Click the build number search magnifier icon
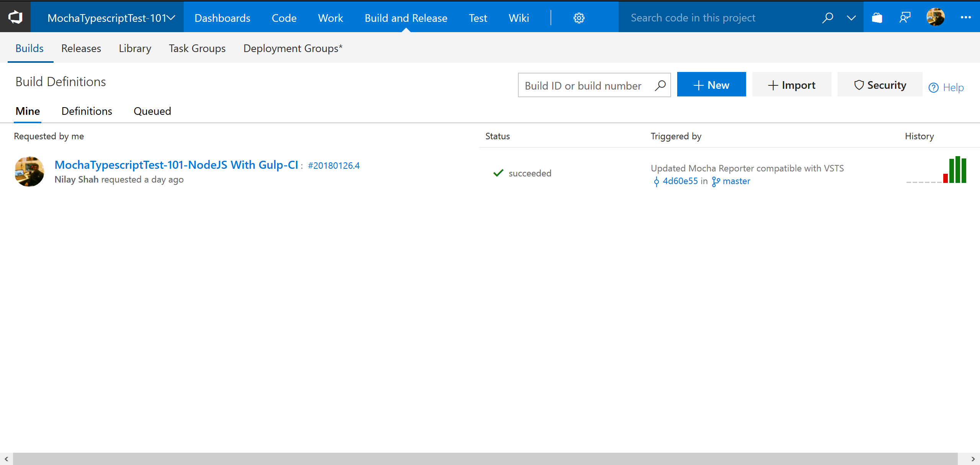The image size is (980, 465). pyautogui.click(x=660, y=85)
